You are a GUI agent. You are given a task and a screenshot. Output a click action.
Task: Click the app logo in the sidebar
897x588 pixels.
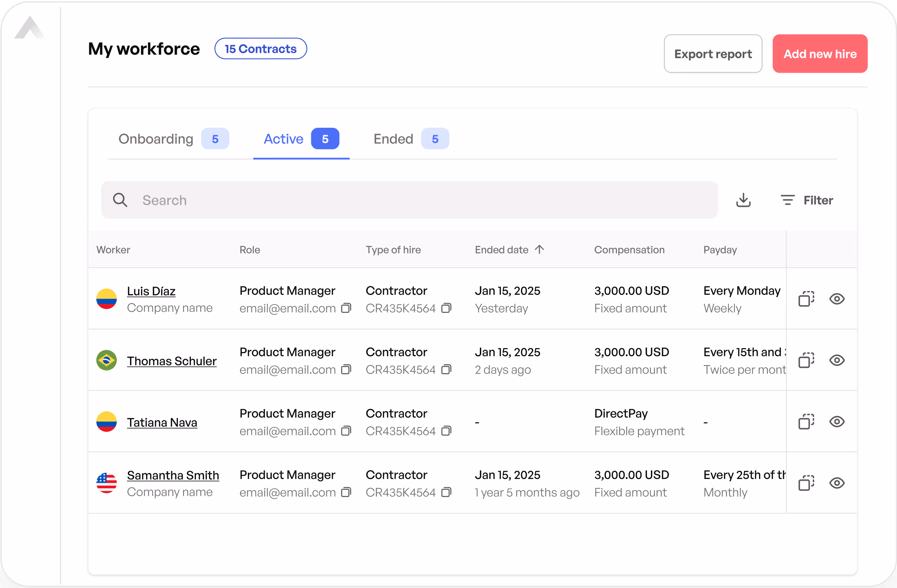coord(29,27)
